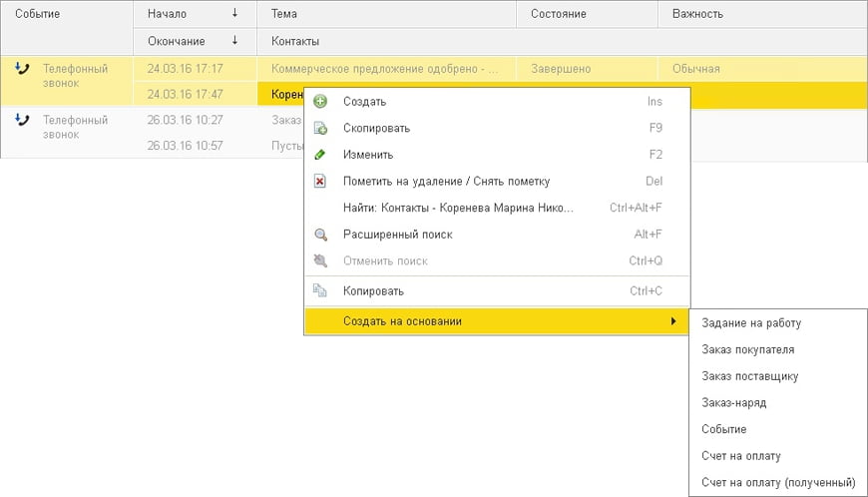Click the highlighted Корен contact cell

(x=281, y=94)
